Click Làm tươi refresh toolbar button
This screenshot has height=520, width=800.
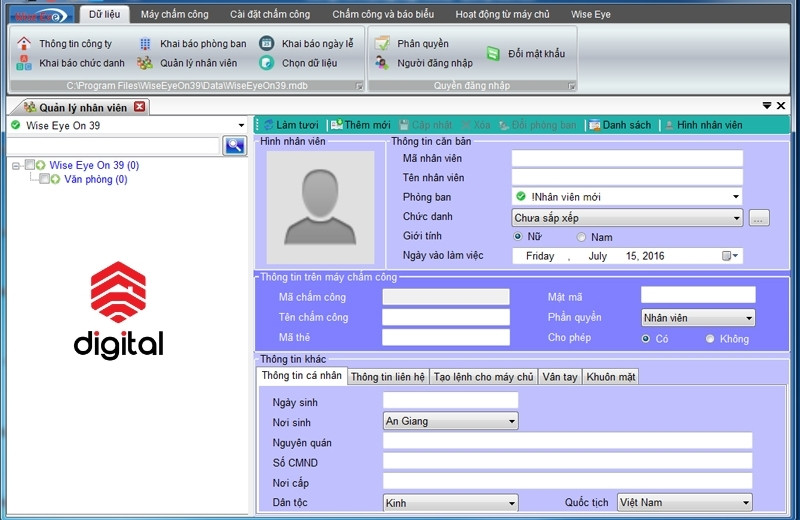coord(291,125)
